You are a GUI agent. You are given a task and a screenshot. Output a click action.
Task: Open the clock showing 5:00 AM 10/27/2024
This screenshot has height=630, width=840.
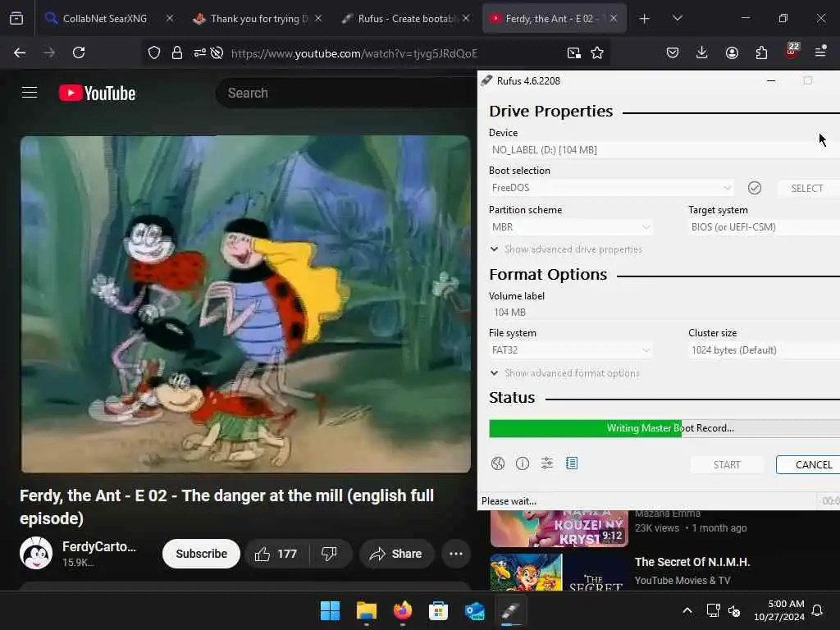(x=779, y=610)
